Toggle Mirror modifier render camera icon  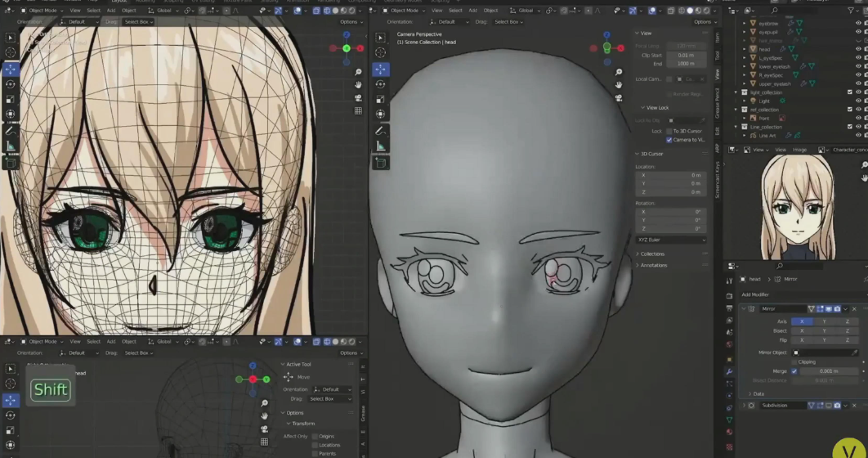click(x=837, y=309)
